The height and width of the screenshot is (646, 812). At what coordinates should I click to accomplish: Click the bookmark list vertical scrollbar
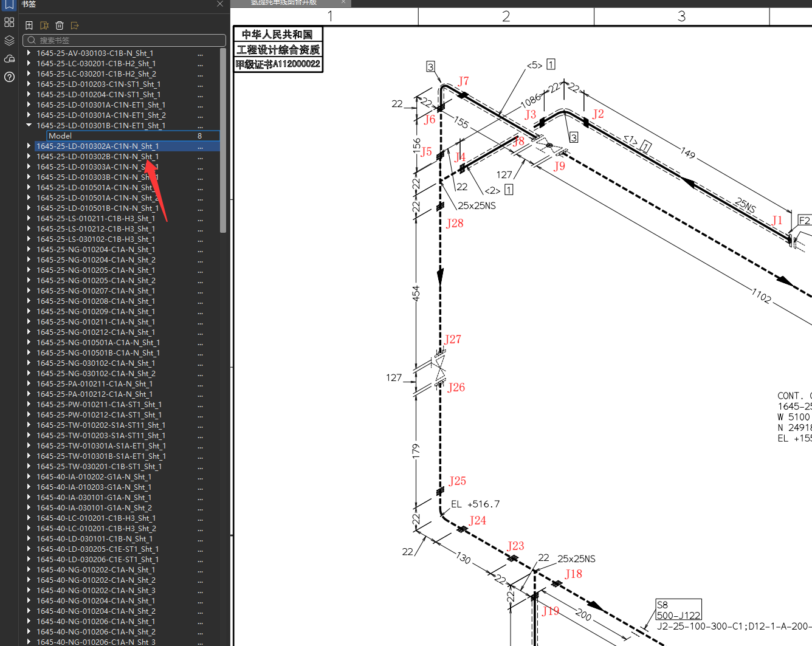pyautogui.click(x=223, y=141)
